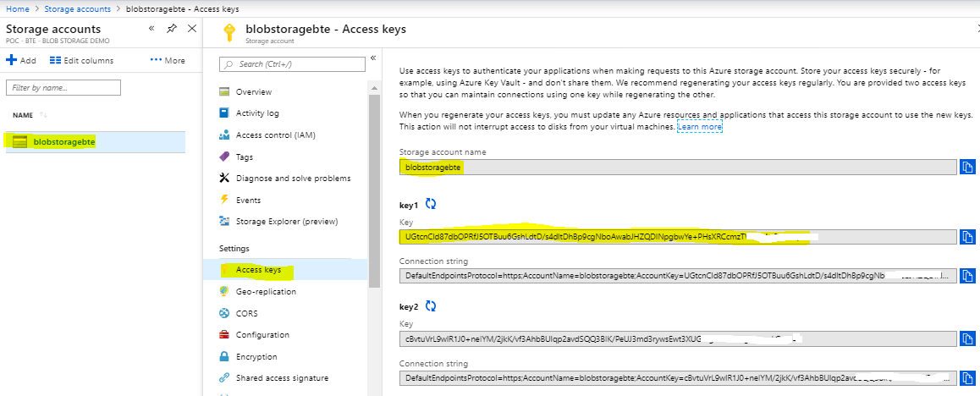Copy the key2 connection string
Screen dimensions: 980x396
point(967,378)
